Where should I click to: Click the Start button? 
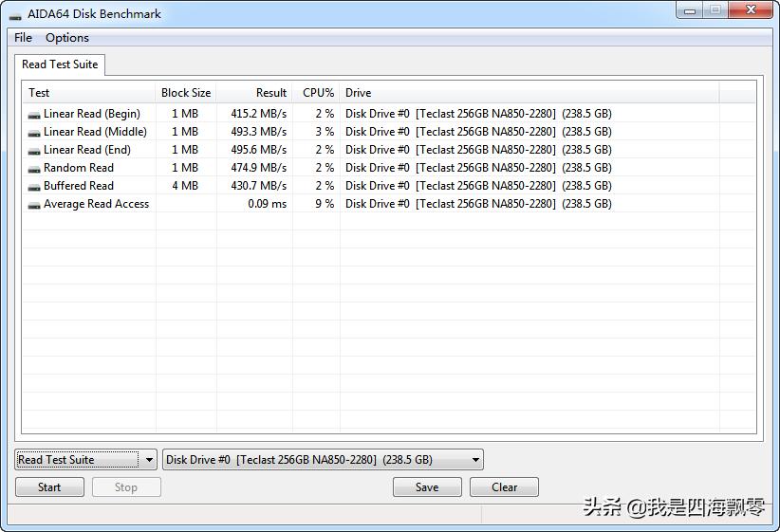[49, 487]
